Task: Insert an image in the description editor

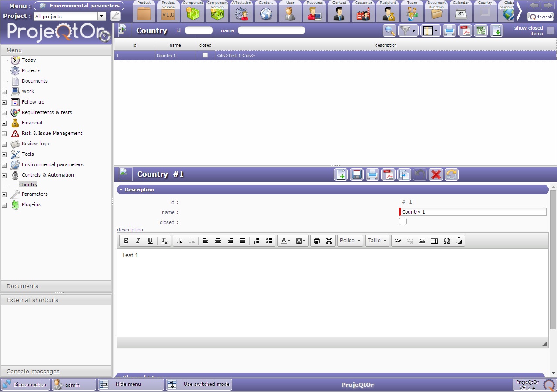Action: point(422,241)
